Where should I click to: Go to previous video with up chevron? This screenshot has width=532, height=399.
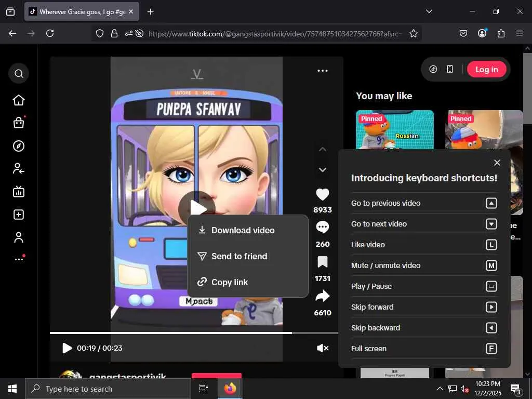pyautogui.click(x=323, y=149)
